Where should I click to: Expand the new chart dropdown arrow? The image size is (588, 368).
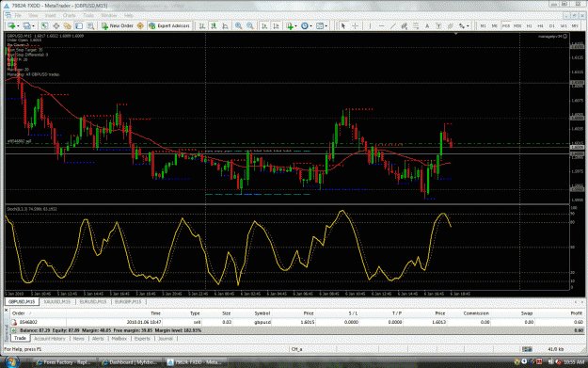click(18, 26)
